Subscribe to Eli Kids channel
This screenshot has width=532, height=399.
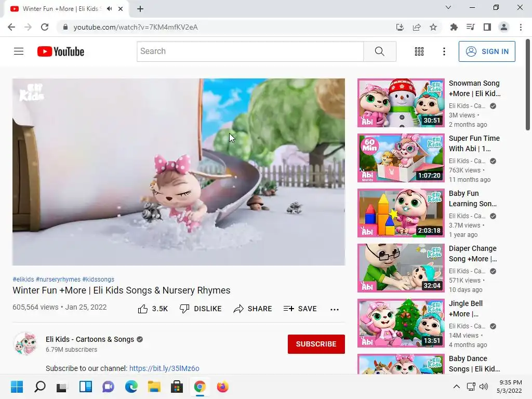316,344
